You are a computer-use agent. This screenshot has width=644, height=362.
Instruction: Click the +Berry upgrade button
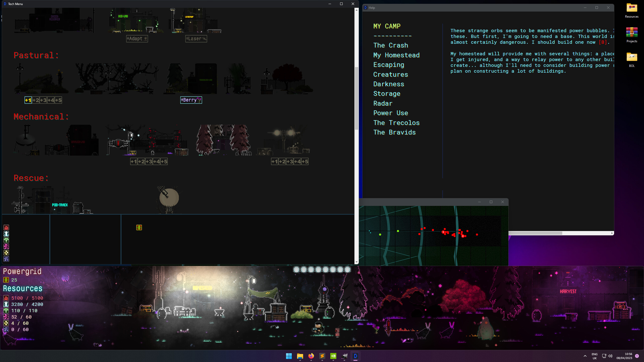[x=190, y=100]
